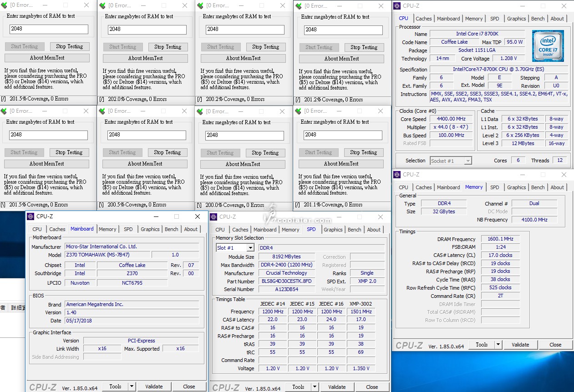Click the MemTest title icon in the 200.2% coverage window
The height and width of the screenshot is (392, 574).
pos(201,6)
